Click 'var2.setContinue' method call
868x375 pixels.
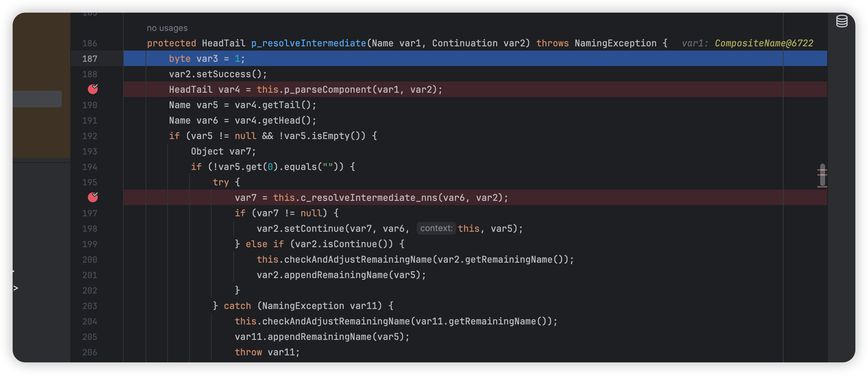point(300,229)
